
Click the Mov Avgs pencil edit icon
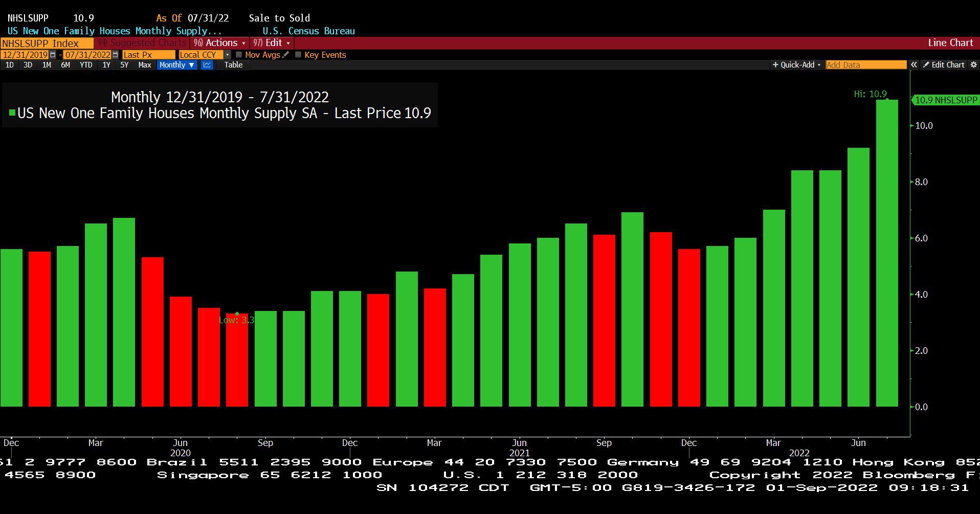[286, 55]
